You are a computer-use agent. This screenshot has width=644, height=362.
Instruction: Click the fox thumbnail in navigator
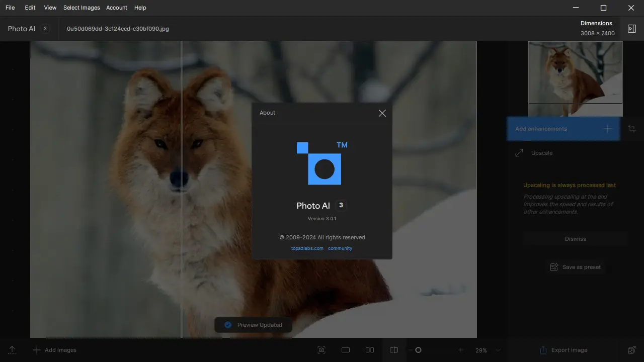tap(575, 72)
